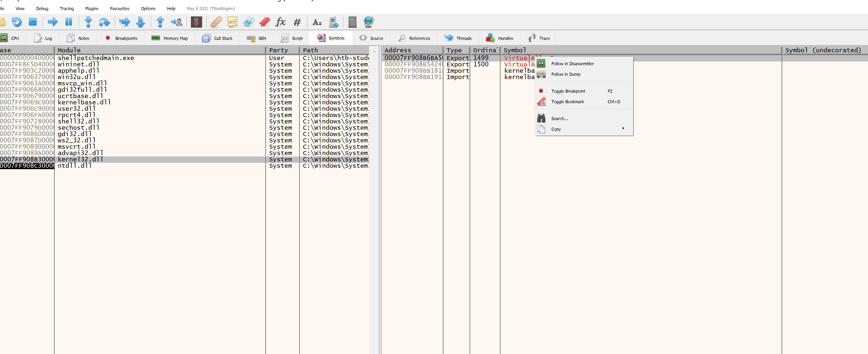Click the Step Over toolbar icon

pyautogui.click(x=104, y=22)
